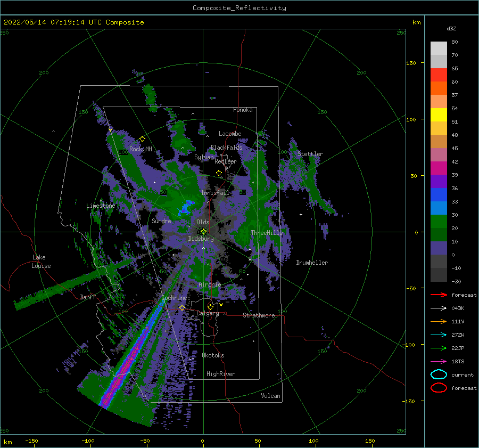Select the Ponoka label

click(x=243, y=110)
